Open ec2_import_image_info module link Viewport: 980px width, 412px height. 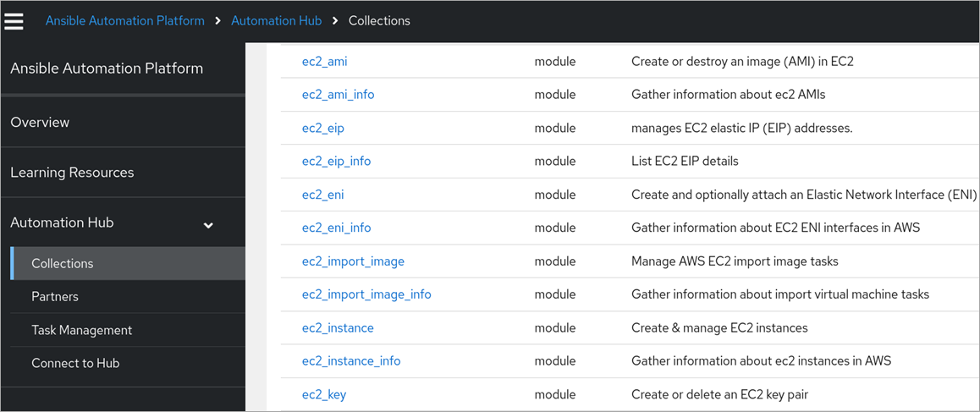click(366, 294)
